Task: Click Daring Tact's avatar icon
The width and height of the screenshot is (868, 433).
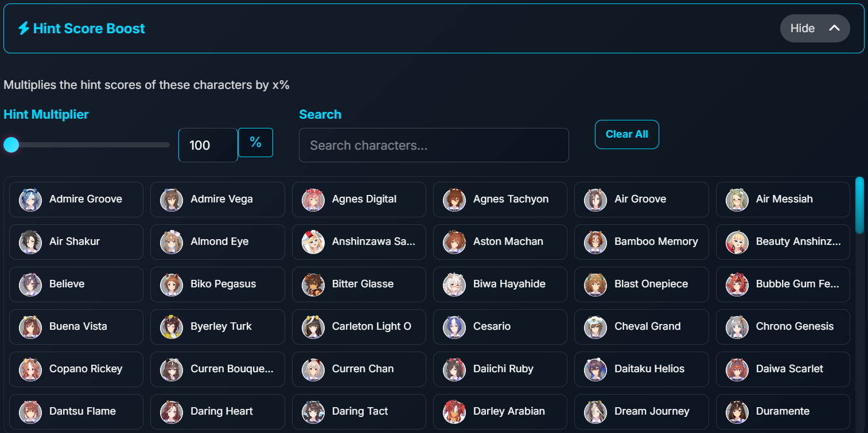Action: coord(313,412)
